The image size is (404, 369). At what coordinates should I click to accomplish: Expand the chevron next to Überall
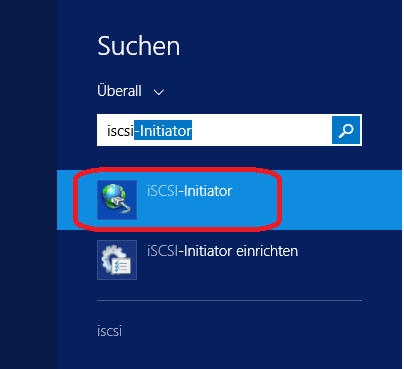click(x=159, y=92)
